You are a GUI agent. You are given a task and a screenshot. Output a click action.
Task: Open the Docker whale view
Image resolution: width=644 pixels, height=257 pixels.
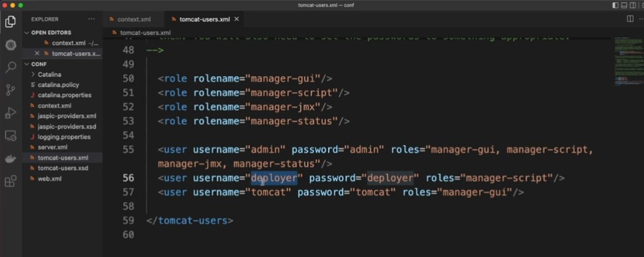point(11,159)
